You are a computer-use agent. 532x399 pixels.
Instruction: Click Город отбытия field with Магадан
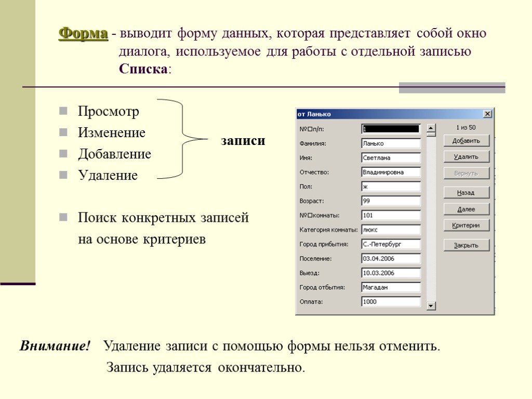pos(391,287)
